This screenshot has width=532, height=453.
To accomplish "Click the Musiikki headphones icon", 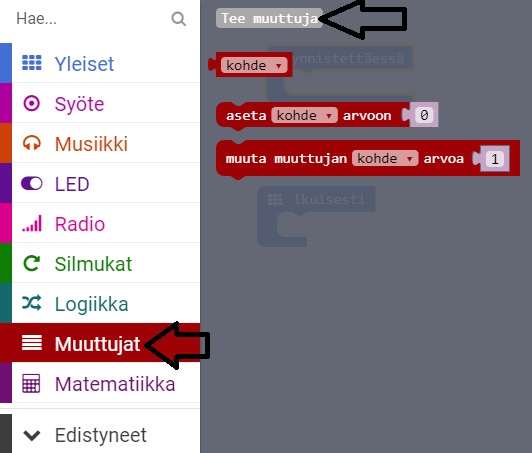I will click(x=32, y=143).
